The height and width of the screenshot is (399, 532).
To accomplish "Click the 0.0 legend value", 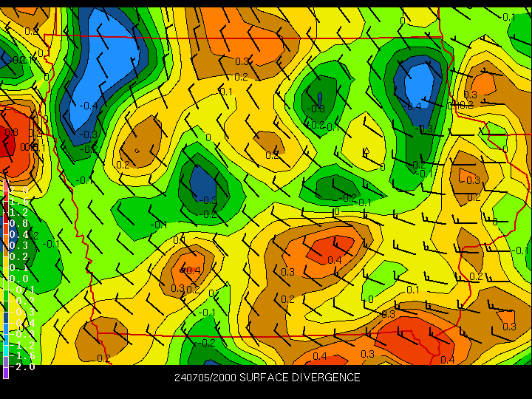I will pos(21,279).
